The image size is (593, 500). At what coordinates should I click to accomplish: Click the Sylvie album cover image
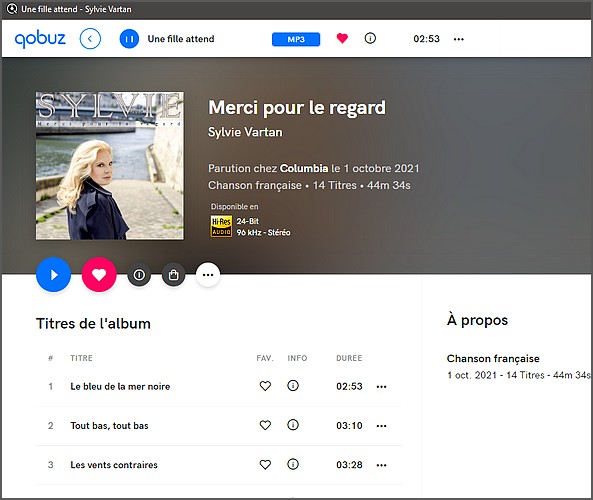(x=110, y=166)
